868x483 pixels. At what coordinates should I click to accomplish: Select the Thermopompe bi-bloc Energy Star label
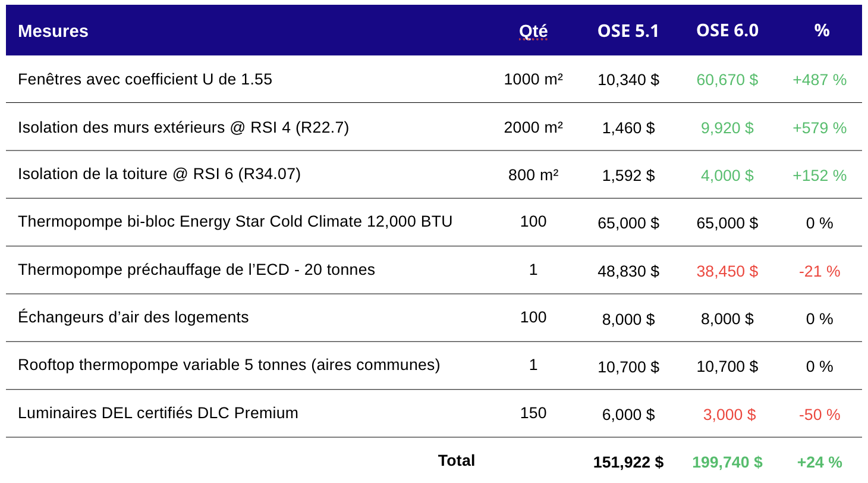[x=235, y=222]
